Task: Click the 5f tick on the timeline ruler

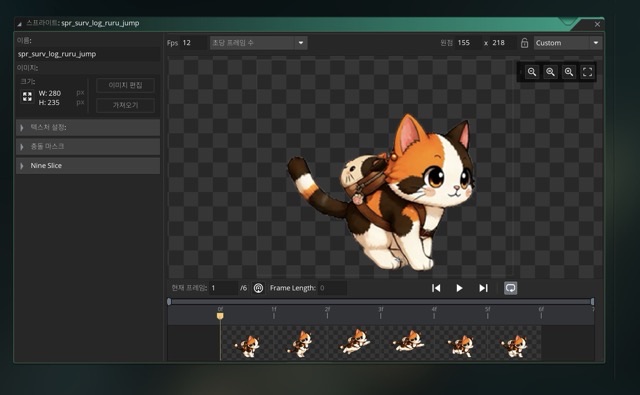Action: 487,313
